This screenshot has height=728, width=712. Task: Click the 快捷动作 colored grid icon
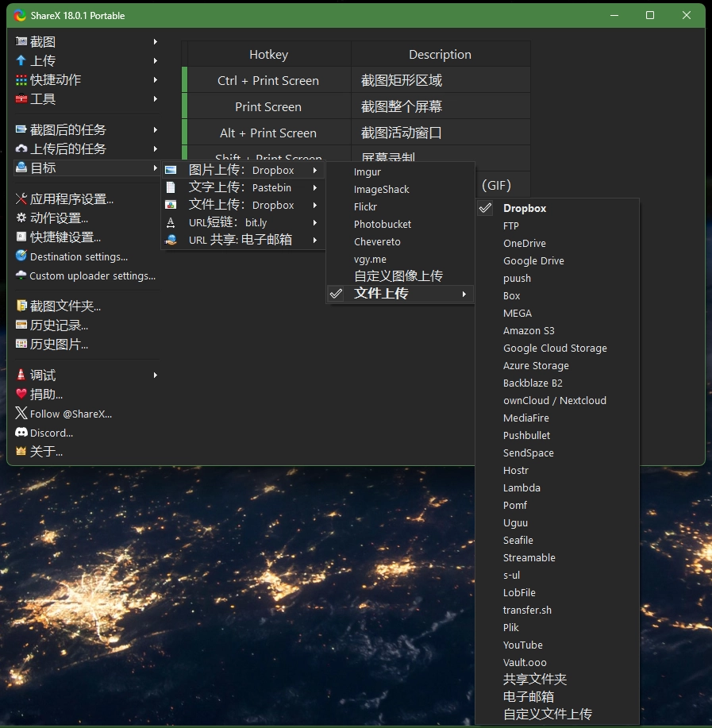(21, 79)
